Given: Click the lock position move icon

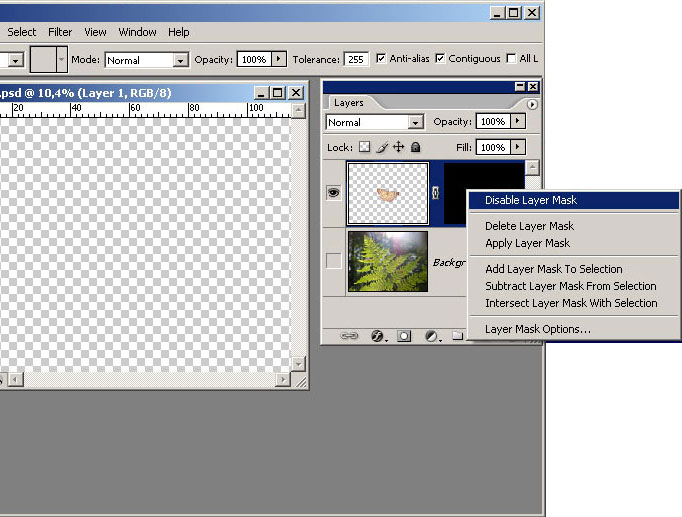Looking at the screenshot, I should 398,147.
